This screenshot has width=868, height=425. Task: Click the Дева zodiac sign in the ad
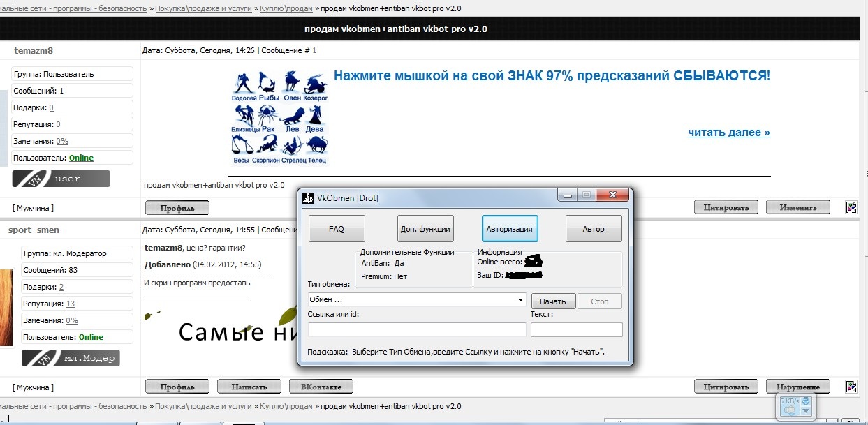click(315, 119)
